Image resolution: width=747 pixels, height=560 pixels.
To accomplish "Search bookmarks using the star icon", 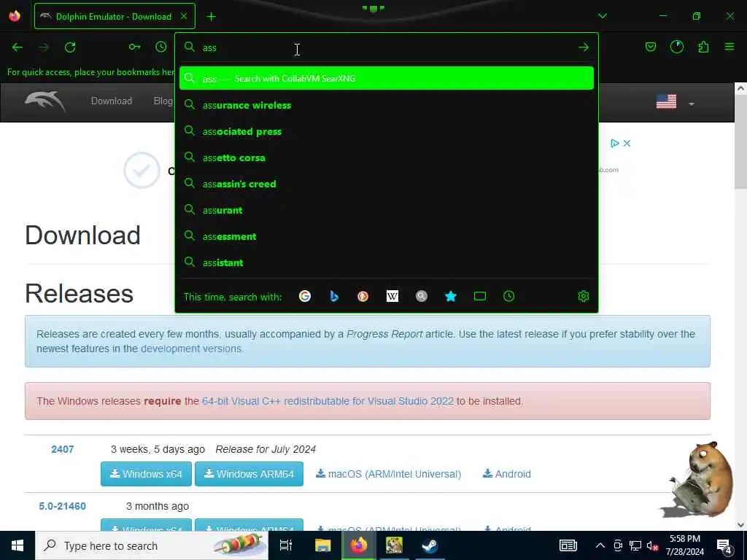I will 451,296.
